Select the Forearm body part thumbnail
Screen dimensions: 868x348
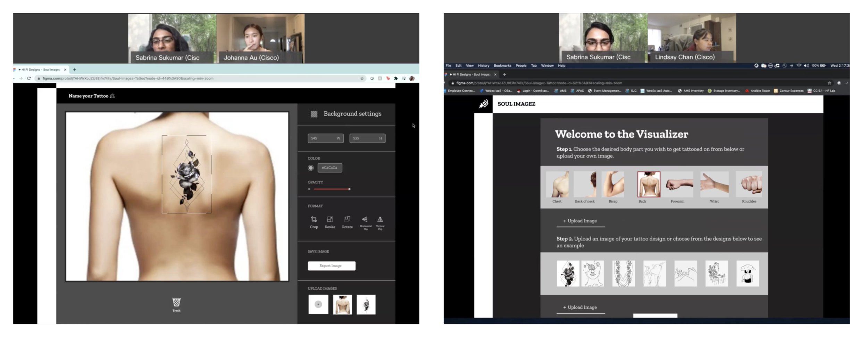pos(679,185)
